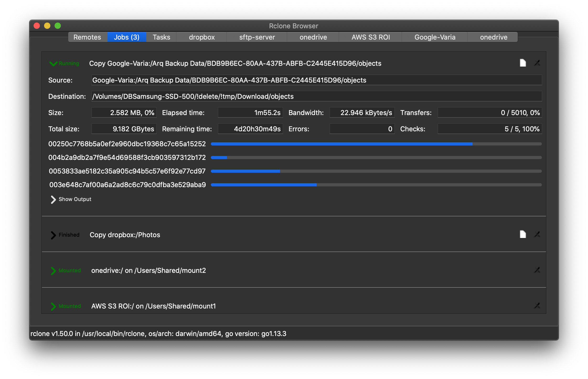Viewport: 588px width, 379px height.
Task: Unmount AWS S3 ROI:/ from /Users/Shared/mount1
Action: (537, 306)
